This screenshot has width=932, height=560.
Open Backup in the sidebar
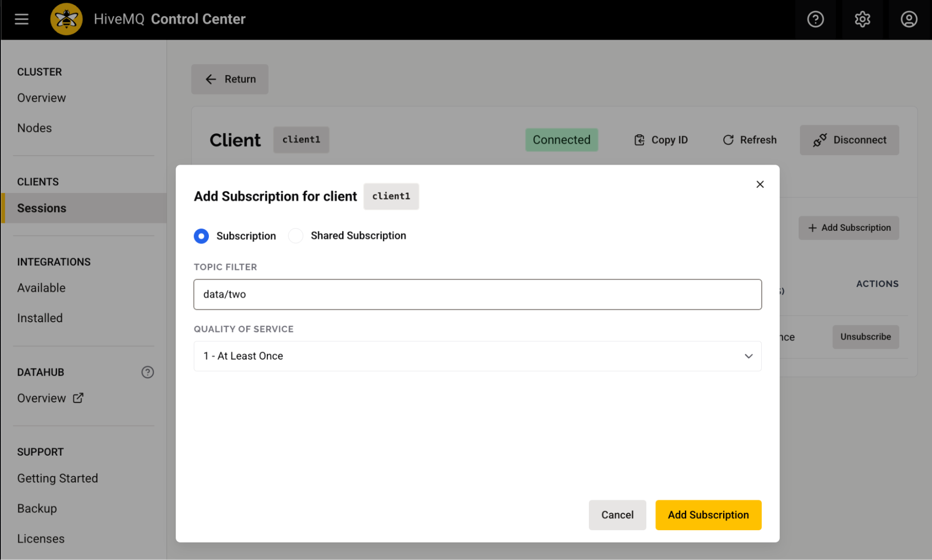37,508
